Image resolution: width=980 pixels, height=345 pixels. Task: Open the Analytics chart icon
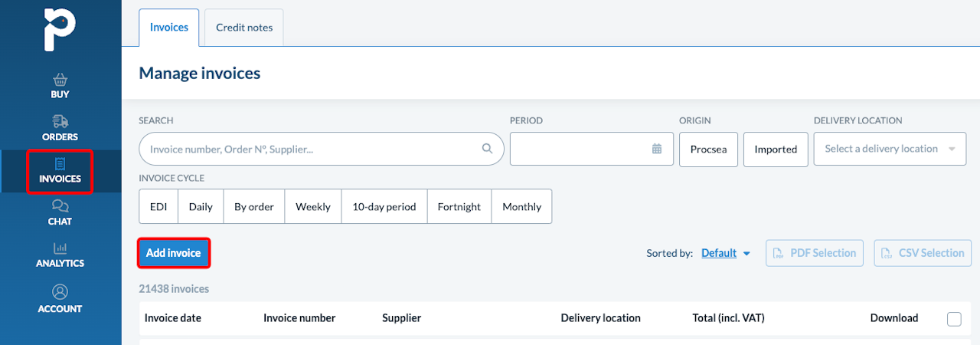point(60,248)
